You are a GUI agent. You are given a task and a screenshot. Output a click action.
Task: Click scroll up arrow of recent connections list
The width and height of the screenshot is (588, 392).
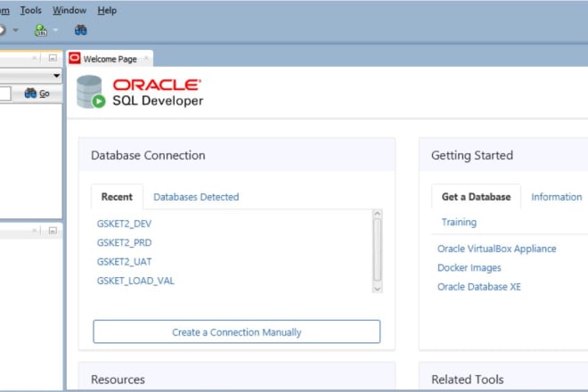377,214
